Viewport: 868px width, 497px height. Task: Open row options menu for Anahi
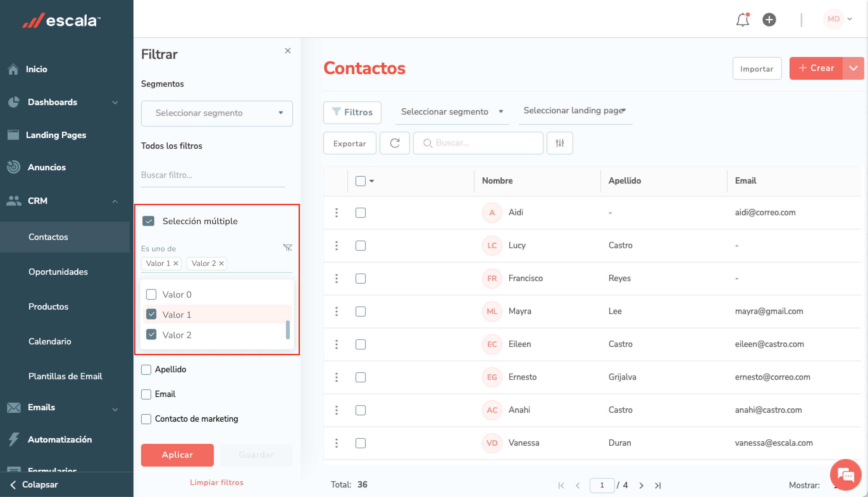[337, 410]
